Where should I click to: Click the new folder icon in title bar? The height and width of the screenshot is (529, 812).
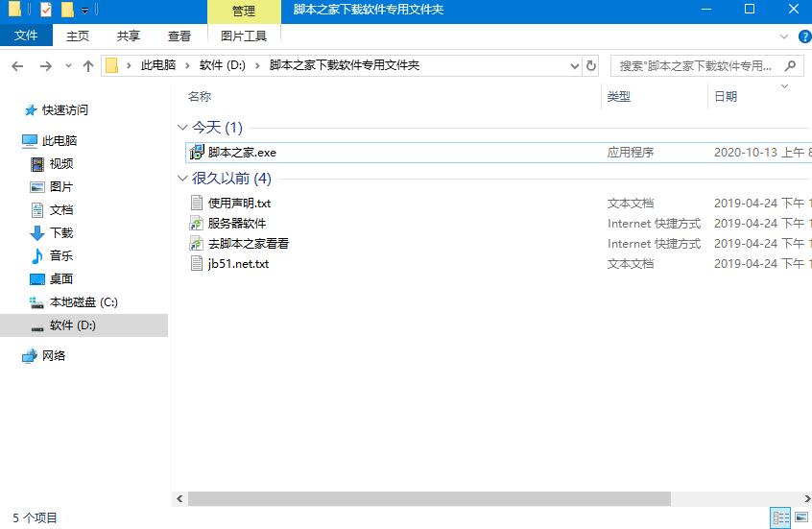pos(67,10)
